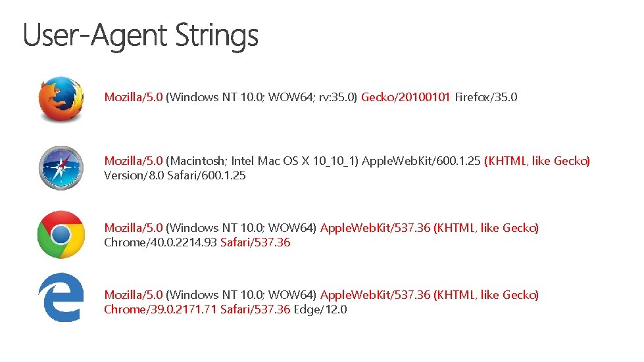
Task: Select the red Gecko/20100101 text
Action: [x=405, y=97]
